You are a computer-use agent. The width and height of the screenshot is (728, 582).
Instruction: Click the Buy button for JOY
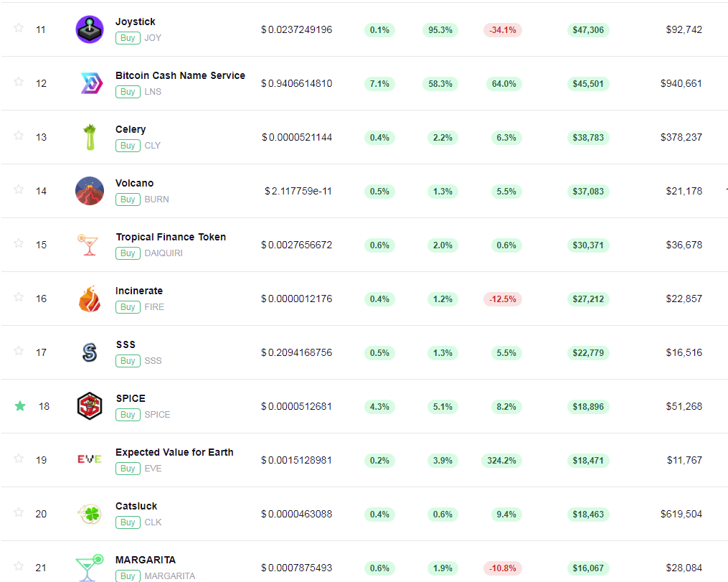tap(128, 38)
